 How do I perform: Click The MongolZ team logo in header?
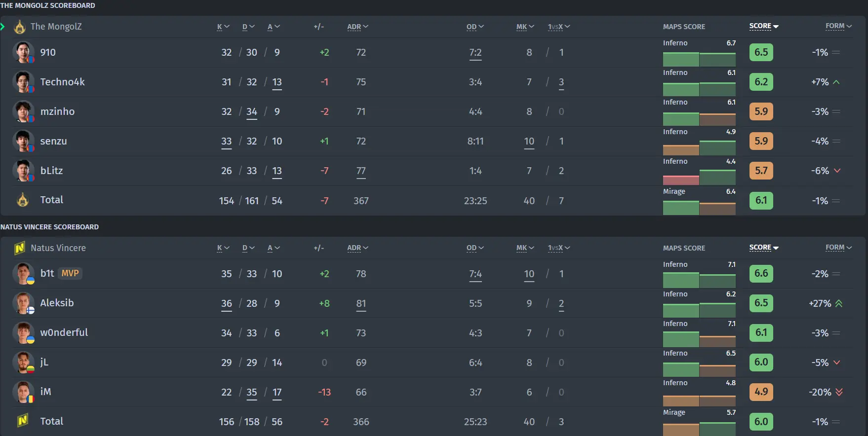coord(20,27)
